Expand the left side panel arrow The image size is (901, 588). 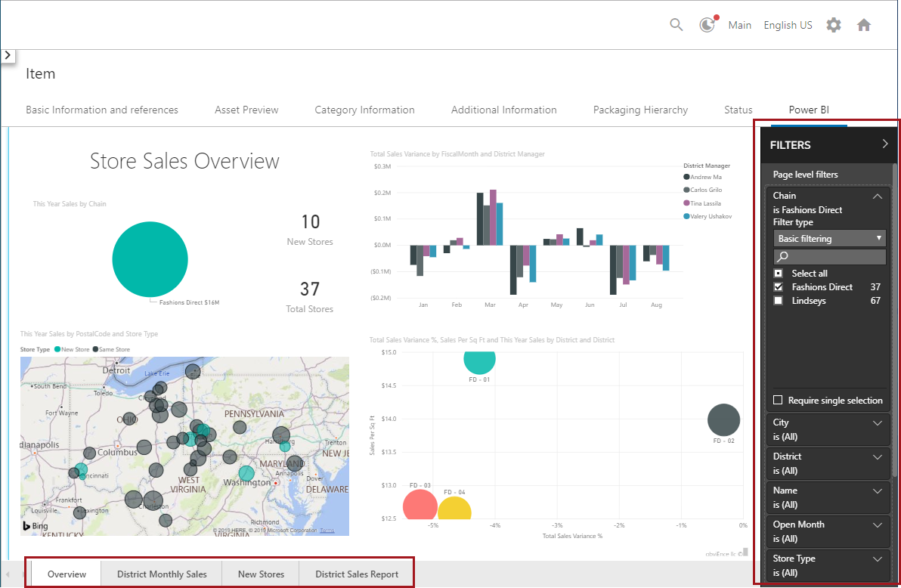pyautogui.click(x=8, y=55)
